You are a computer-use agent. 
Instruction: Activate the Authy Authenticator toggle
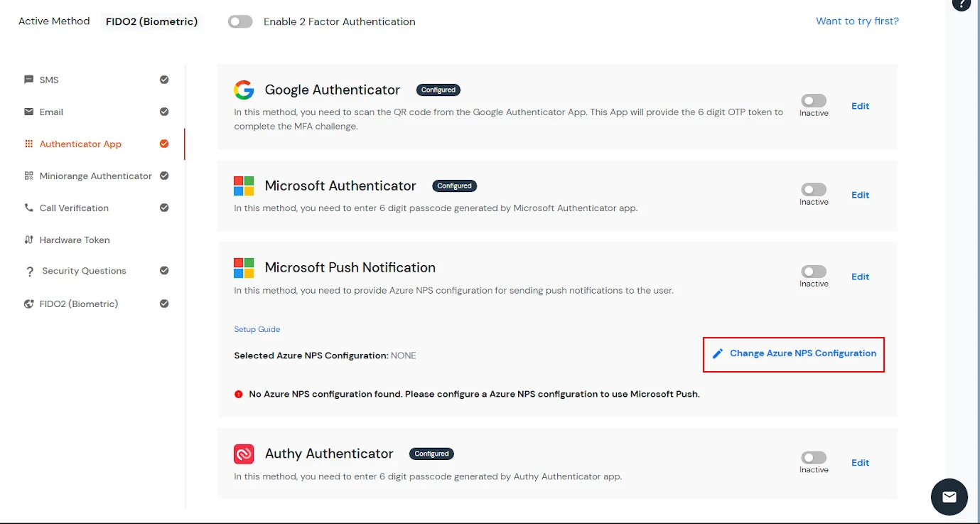[x=813, y=459]
